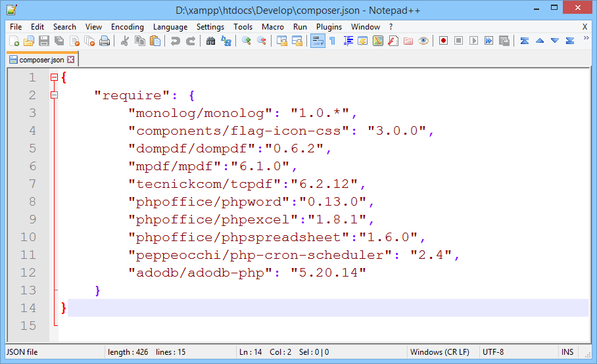The width and height of the screenshot is (597, 364).
Task: Open the Tools menu
Action: 243,27
